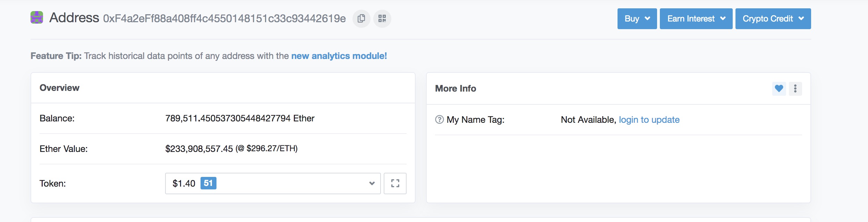The width and height of the screenshot is (868, 222).
Task: Click the 0xF4a2eF... address text
Action: 224,18
